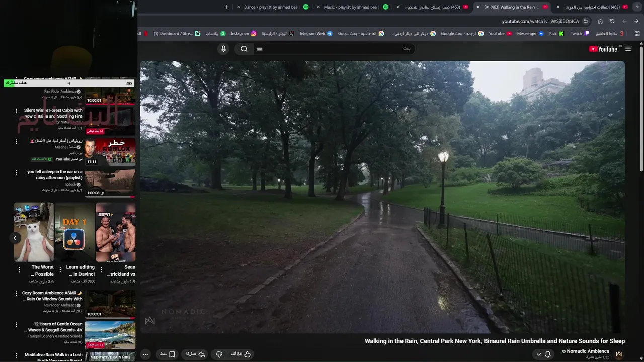Open Instagram bookmark
Viewport: 644px width, 362px height.
[x=244, y=34]
